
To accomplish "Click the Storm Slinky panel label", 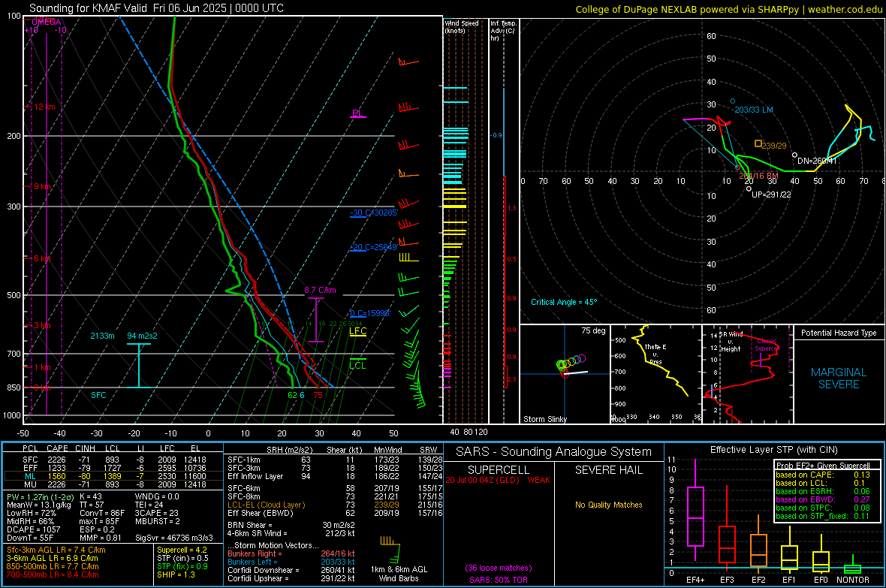I will (x=544, y=419).
